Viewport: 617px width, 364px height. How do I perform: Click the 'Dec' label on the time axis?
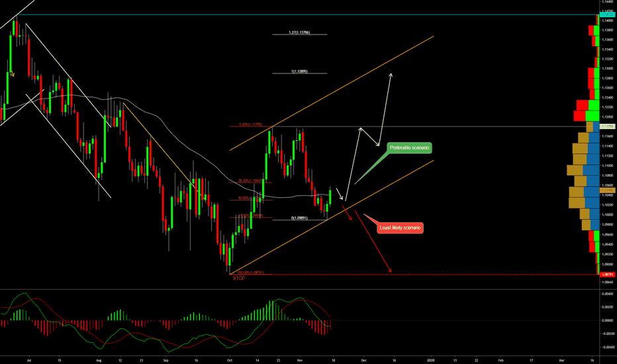tap(363, 359)
